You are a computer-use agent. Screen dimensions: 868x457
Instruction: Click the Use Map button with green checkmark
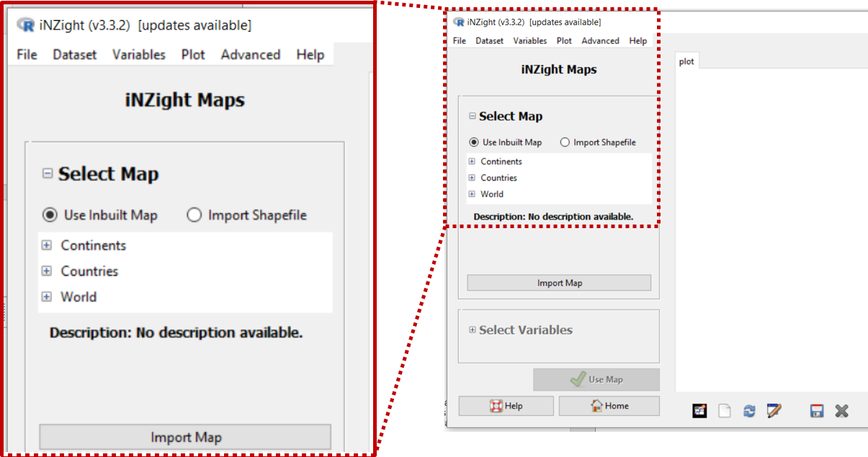point(596,379)
